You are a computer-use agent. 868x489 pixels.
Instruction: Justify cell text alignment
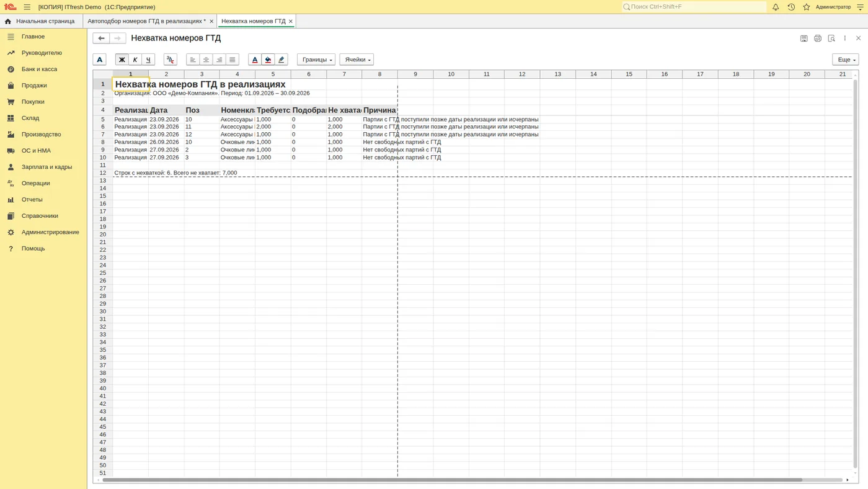(x=232, y=60)
